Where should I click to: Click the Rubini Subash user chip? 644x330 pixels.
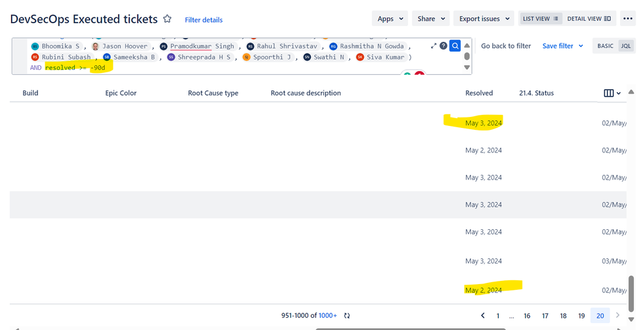click(61, 57)
